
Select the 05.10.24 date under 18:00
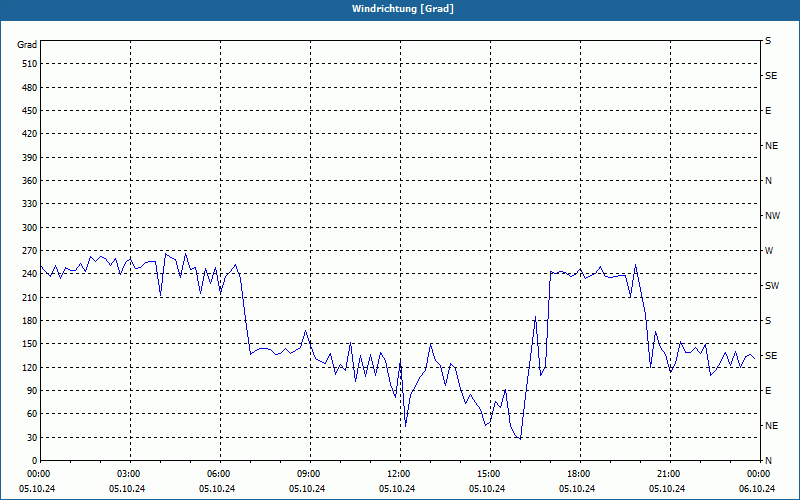tap(577, 489)
